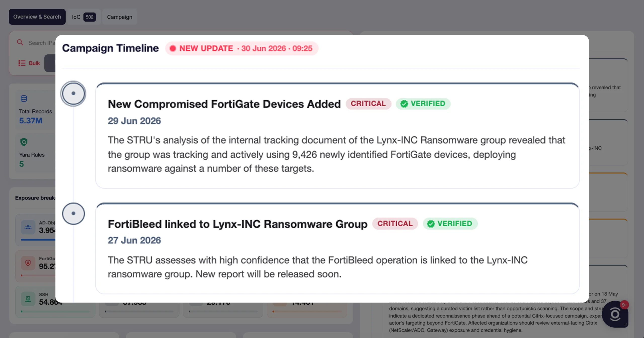The height and width of the screenshot is (338, 644).
Task: Select the Bulk list option
Action: (29, 63)
